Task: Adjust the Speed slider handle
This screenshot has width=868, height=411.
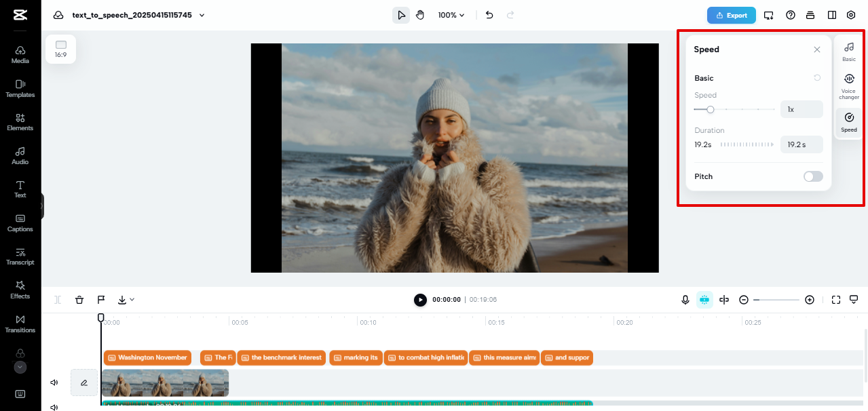Action: (x=711, y=109)
